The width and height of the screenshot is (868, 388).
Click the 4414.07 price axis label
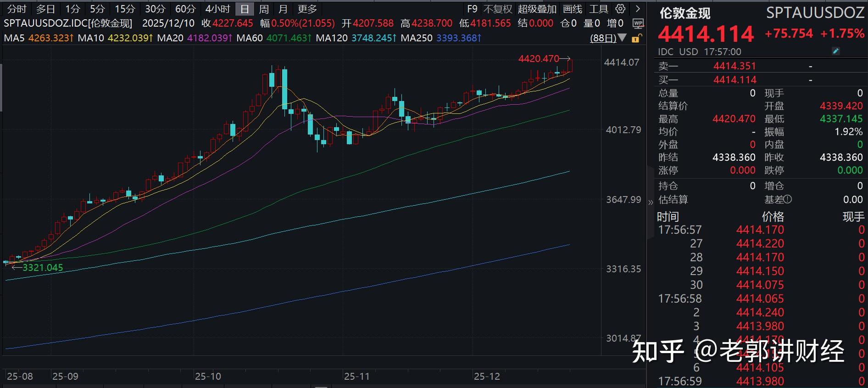[x=622, y=62]
